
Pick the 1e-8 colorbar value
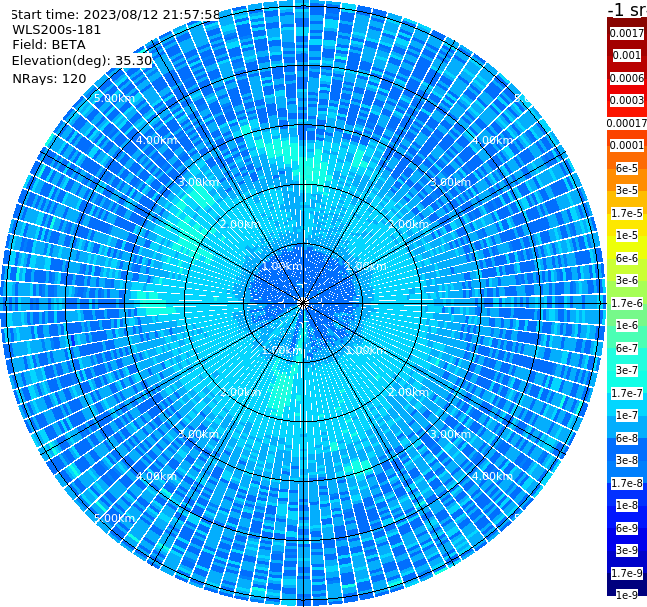pos(627,505)
